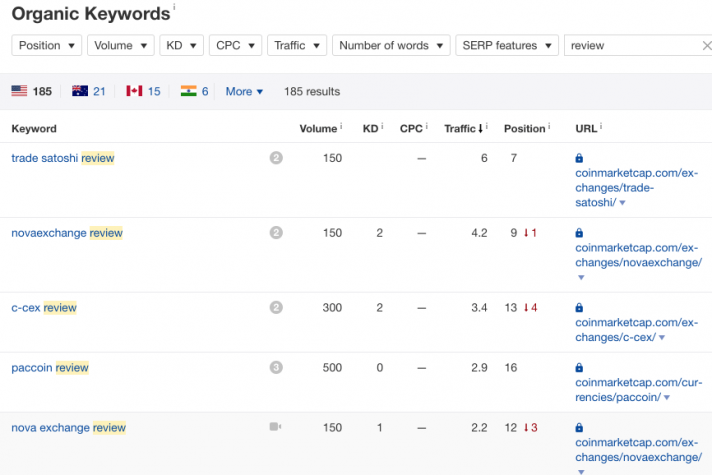The height and width of the screenshot is (475, 712).
Task: Sort by the CPC column header
Action: click(411, 129)
